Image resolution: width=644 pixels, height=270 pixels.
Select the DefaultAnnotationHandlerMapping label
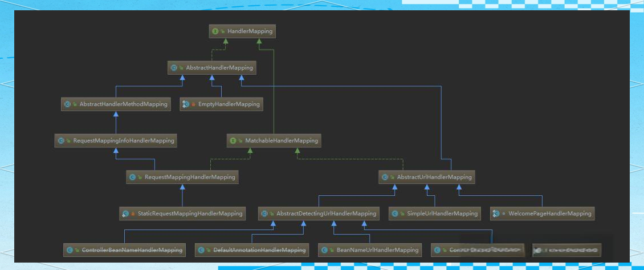pyautogui.click(x=259, y=250)
